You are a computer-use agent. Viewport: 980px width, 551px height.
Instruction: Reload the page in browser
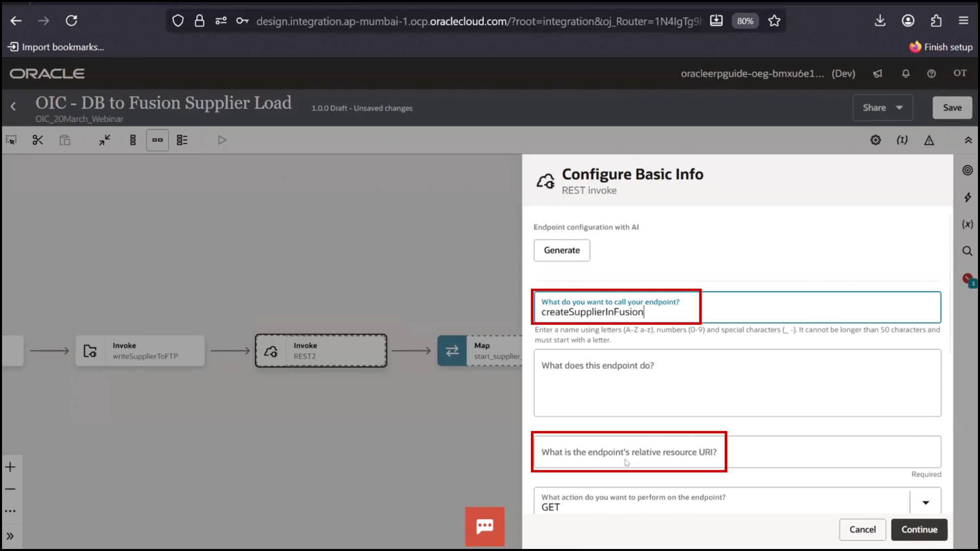click(71, 21)
